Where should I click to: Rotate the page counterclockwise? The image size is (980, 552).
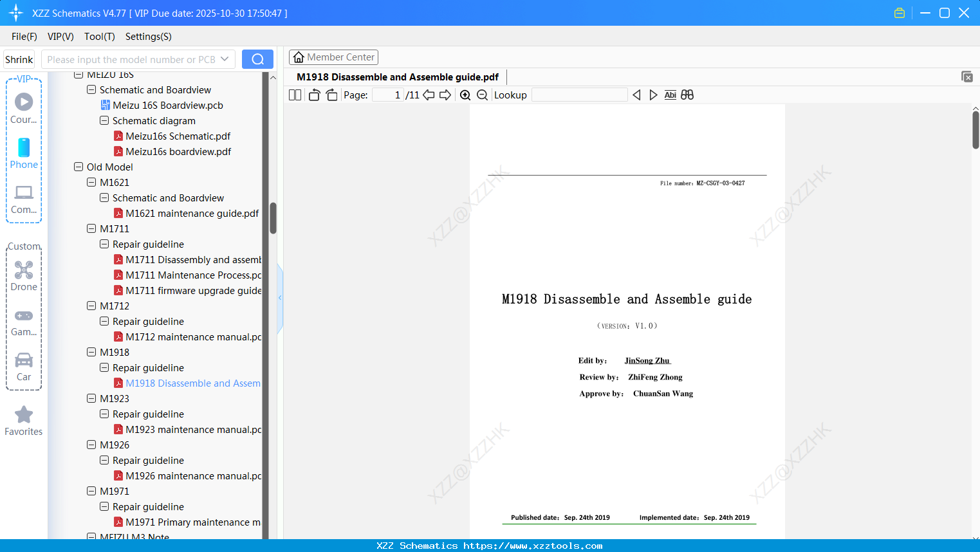pyautogui.click(x=314, y=95)
